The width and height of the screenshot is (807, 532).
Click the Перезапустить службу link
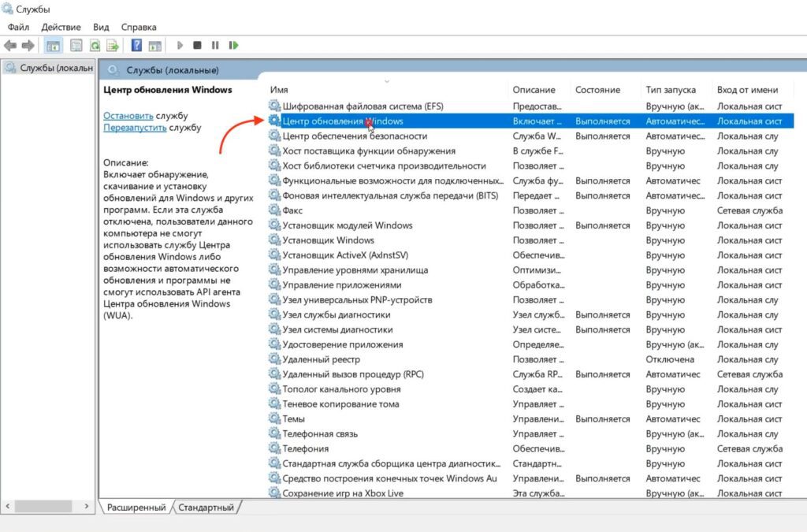click(x=135, y=128)
